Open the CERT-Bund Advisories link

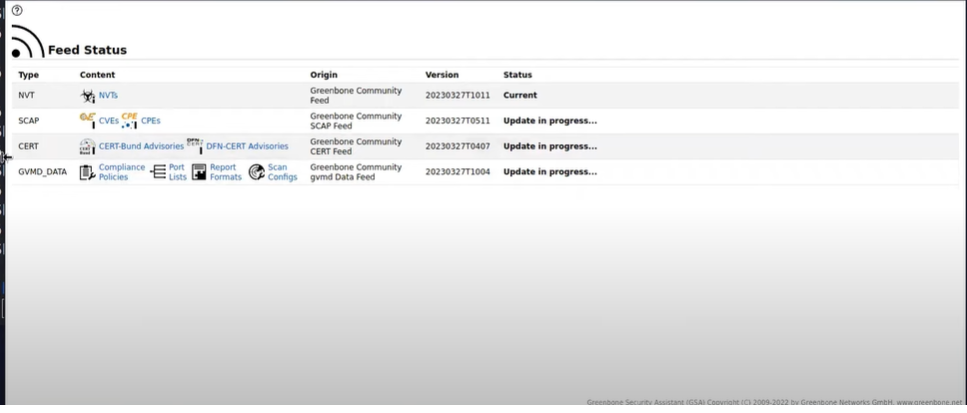point(141,147)
